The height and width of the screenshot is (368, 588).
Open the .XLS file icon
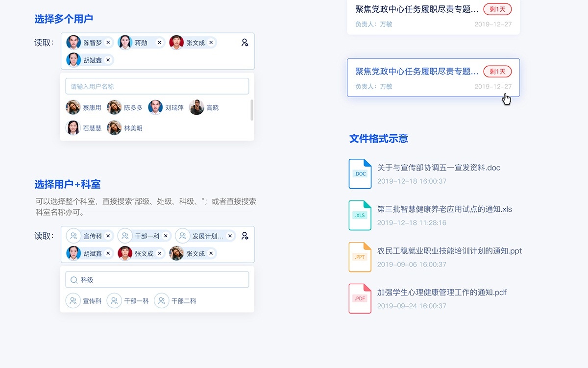pos(360,215)
